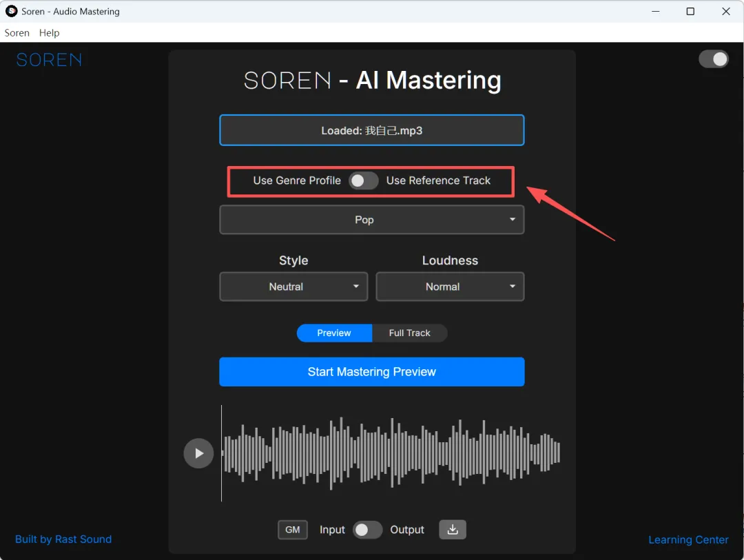Play the loaded audio track

click(198, 453)
